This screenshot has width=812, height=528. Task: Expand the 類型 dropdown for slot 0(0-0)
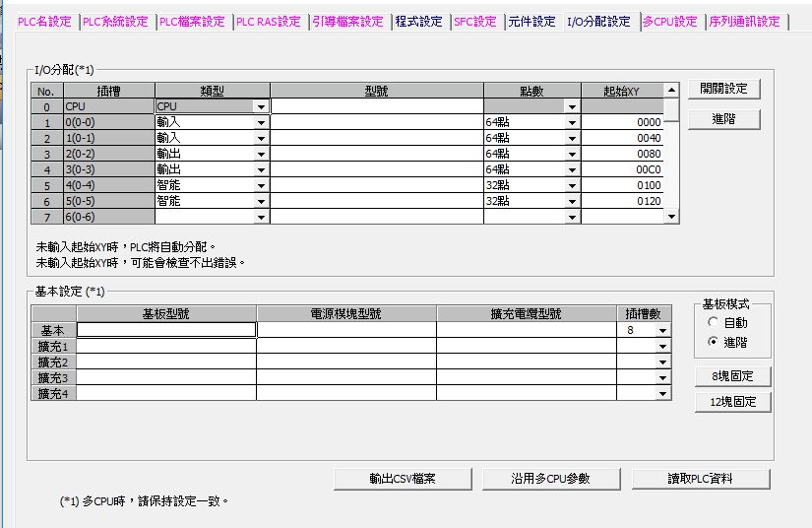pos(261,122)
